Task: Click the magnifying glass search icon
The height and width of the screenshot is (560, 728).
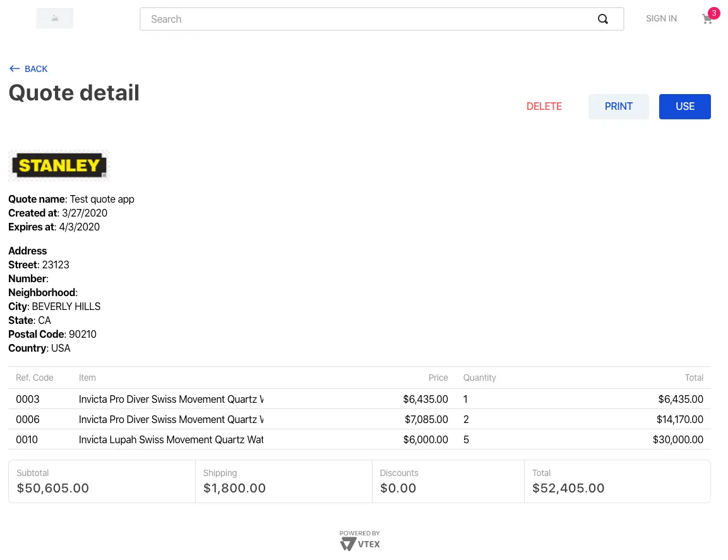Action: click(602, 19)
